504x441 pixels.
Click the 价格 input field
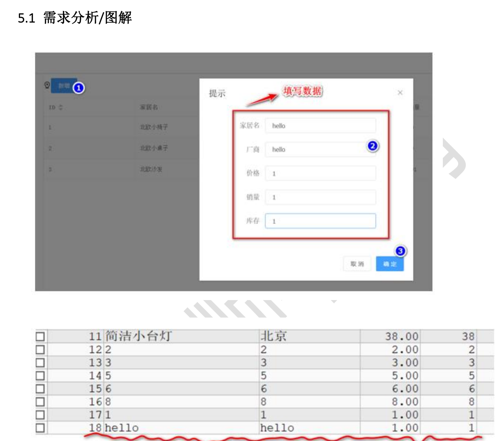click(320, 173)
